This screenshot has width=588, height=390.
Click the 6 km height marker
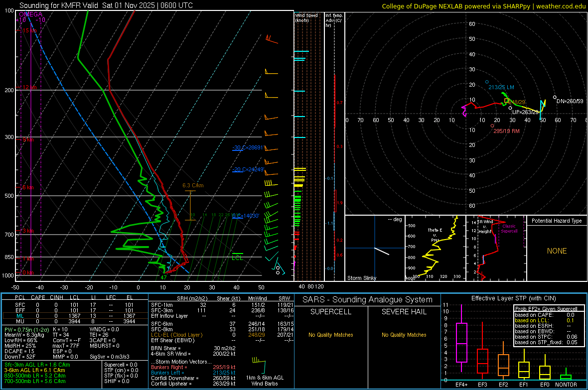[x=28, y=187]
